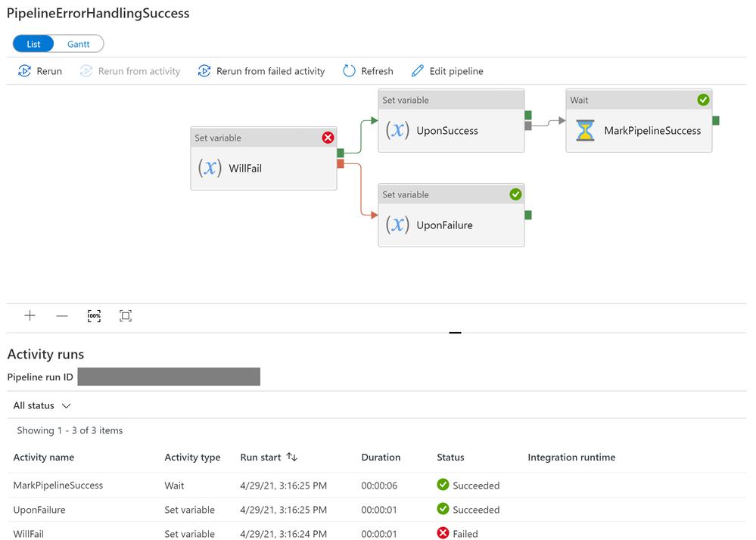This screenshot has height=540, width=756.
Task: Click the panel resize handle bar
Action: (455, 332)
